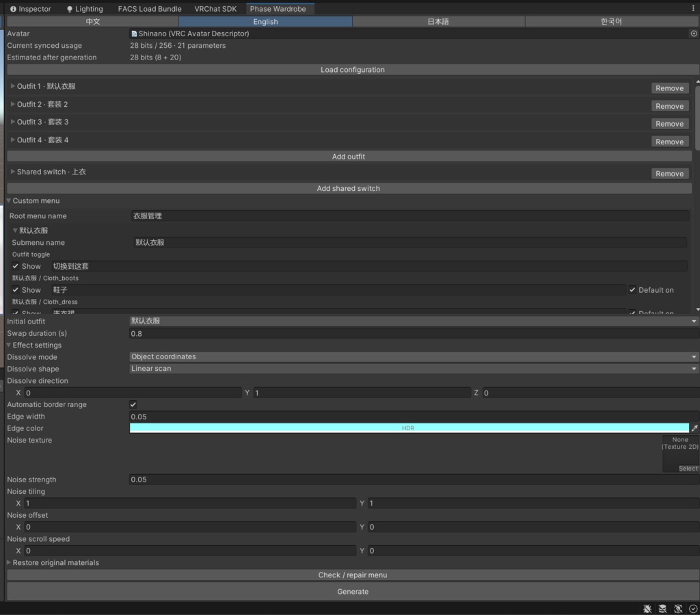Switch language to 中文

click(93, 21)
